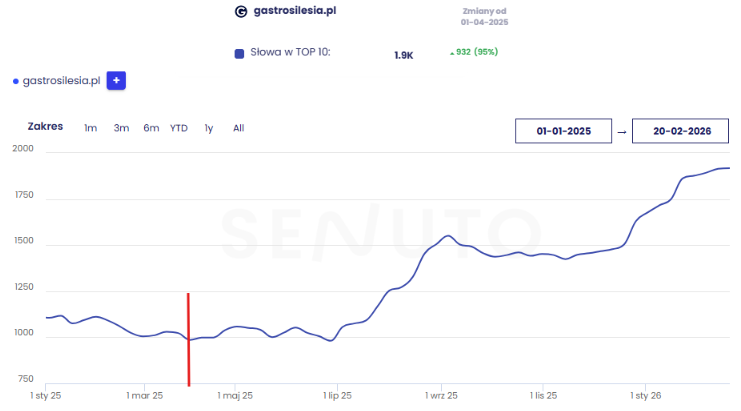The width and height of the screenshot is (741, 411).
Task: Click the arrow between the date fields
Action: (x=622, y=131)
